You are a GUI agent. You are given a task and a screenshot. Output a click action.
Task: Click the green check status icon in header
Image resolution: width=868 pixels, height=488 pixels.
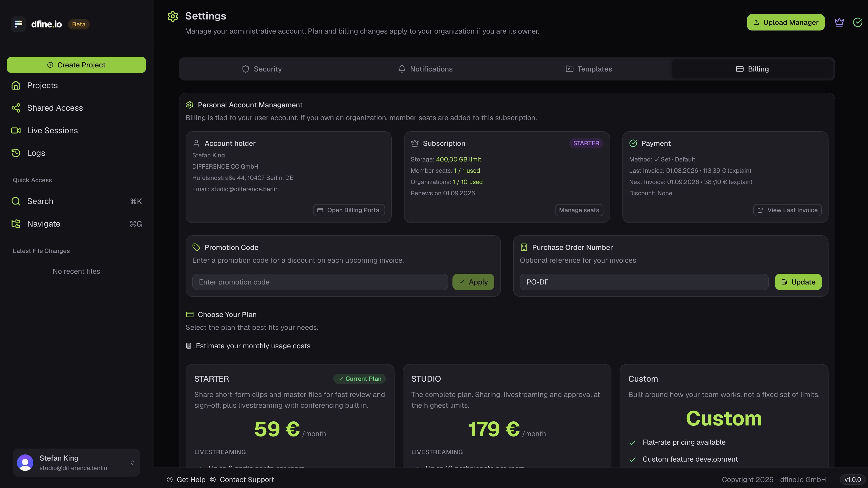[x=857, y=22]
